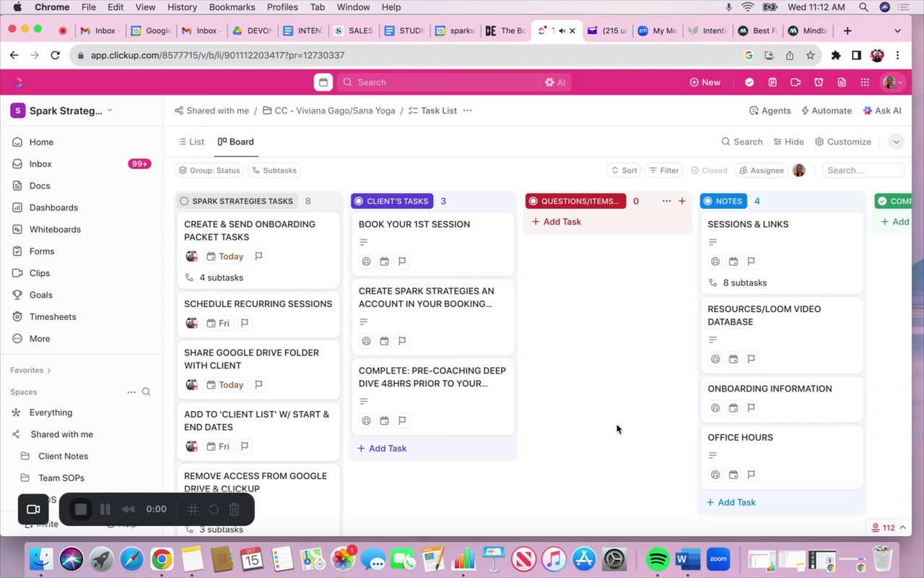Click the search icon next to Spaces
924x578 pixels.
pos(146,392)
